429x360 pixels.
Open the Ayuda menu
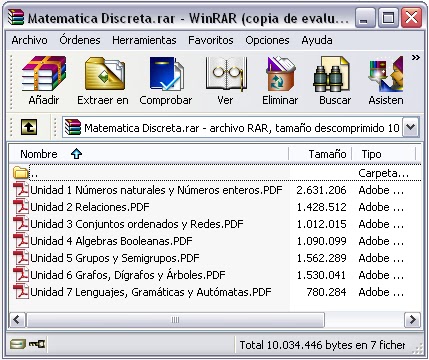point(317,40)
